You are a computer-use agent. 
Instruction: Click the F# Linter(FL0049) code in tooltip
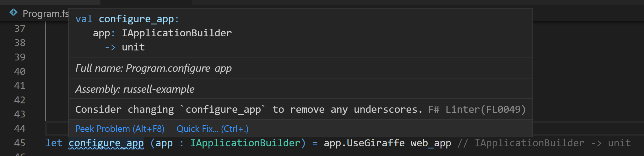(477, 109)
